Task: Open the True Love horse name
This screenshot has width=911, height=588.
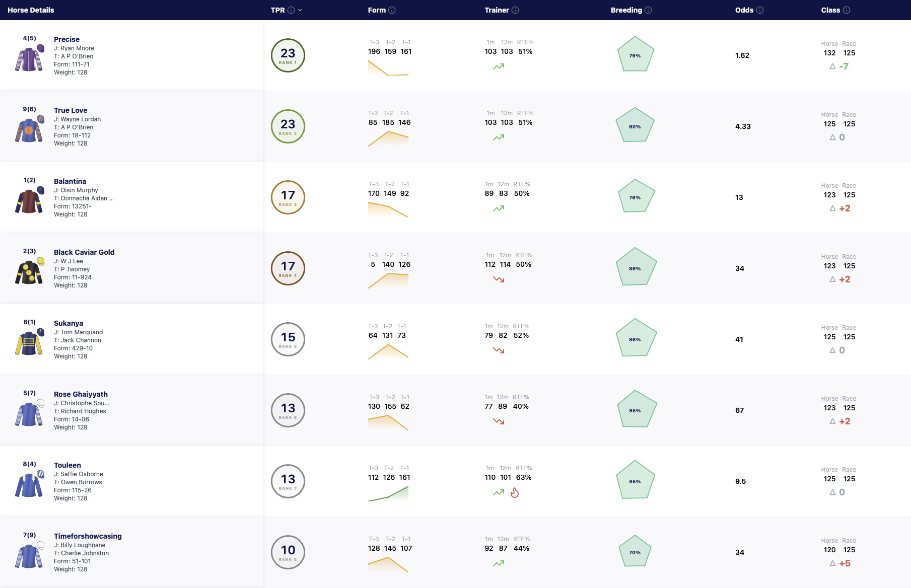Action: pyautogui.click(x=71, y=110)
